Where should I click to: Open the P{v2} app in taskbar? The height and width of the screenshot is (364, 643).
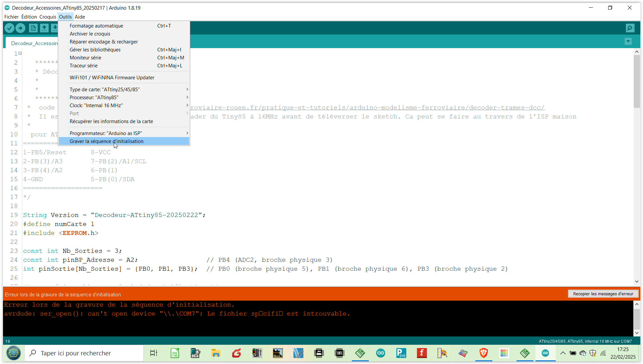click(x=401, y=353)
